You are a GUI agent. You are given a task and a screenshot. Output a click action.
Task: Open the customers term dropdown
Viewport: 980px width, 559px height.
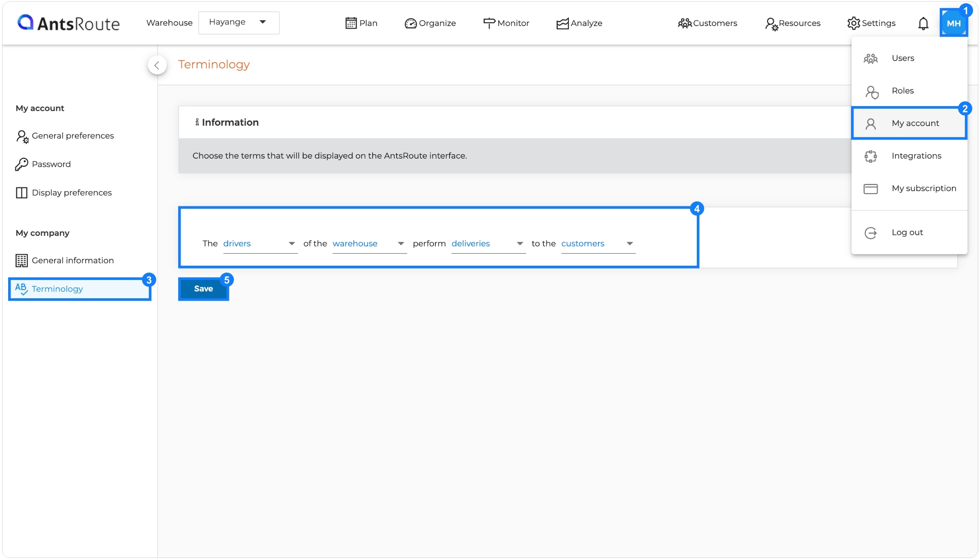click(x=598, y=244)
